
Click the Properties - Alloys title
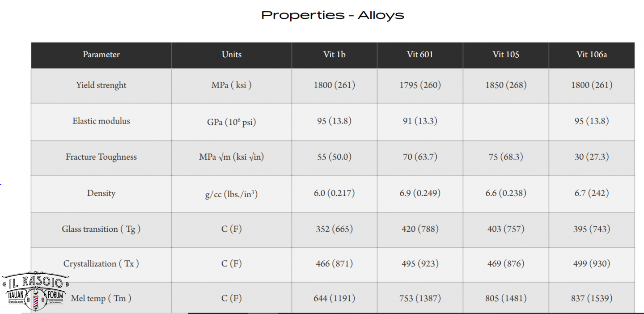(332, 15)
